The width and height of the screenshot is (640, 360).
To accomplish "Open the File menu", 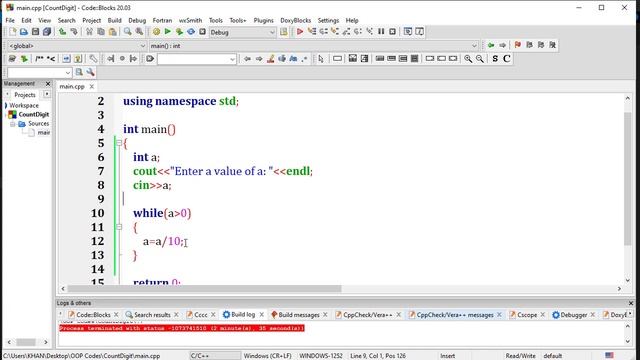I will [10, 20].
